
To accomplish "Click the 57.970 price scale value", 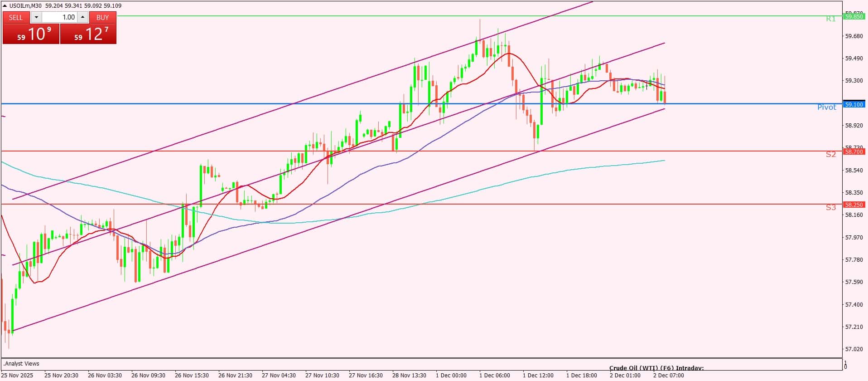I will pyautogui.click(x=854, y=237).
